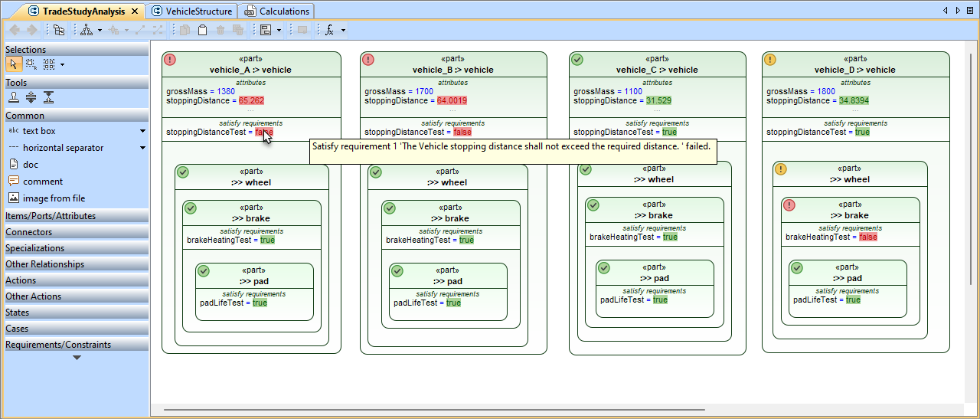Switch to the VehicleStructure tab
This screenshot has height=419, width=980.
point(198,11)
